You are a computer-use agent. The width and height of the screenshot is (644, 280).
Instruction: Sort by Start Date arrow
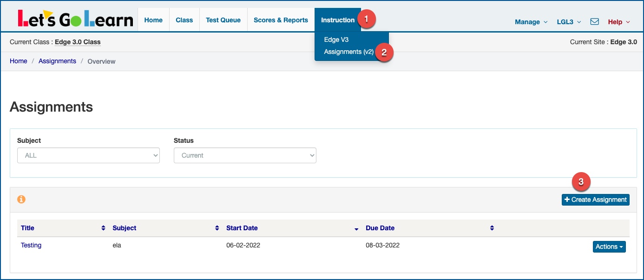pyautogui.click(x=356, y=229)
